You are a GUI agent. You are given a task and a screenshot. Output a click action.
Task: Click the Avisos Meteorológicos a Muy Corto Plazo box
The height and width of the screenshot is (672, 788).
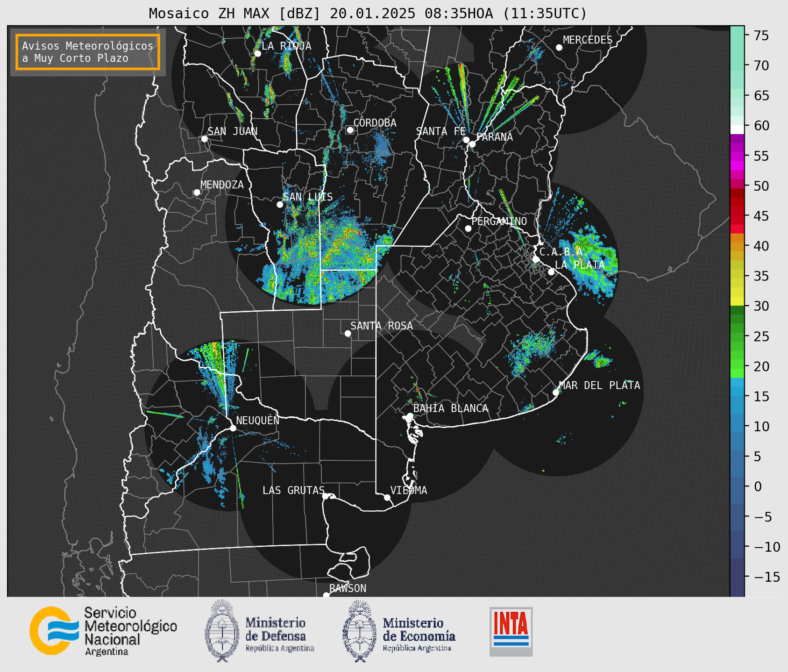coord(88,52)
